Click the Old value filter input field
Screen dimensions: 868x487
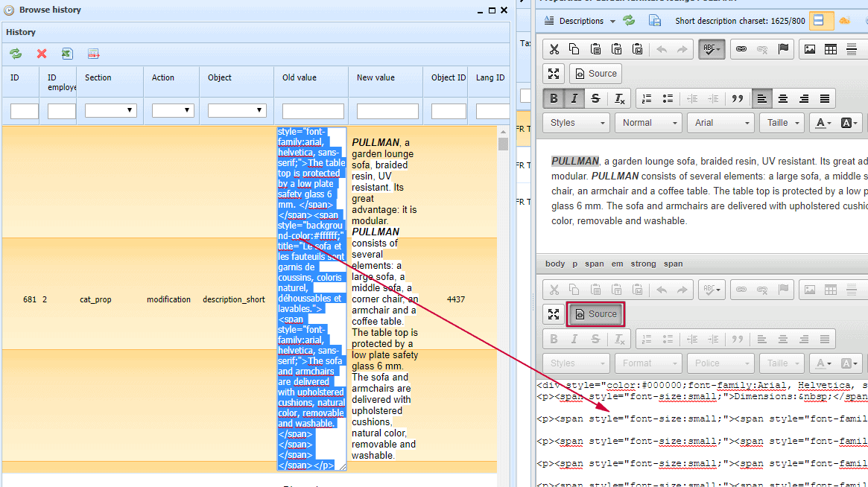coord(313,111)
